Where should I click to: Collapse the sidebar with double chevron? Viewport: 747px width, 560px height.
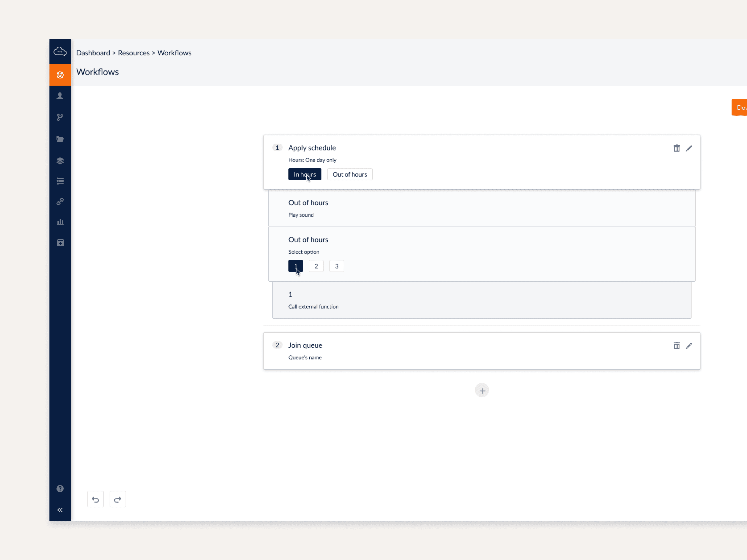pos(60,510)
